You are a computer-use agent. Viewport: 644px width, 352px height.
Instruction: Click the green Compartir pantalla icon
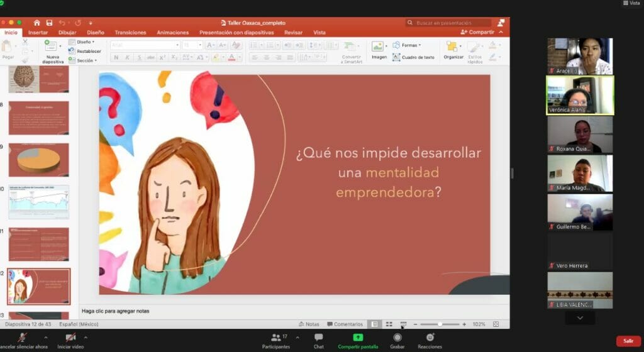(x=358, y=338)
